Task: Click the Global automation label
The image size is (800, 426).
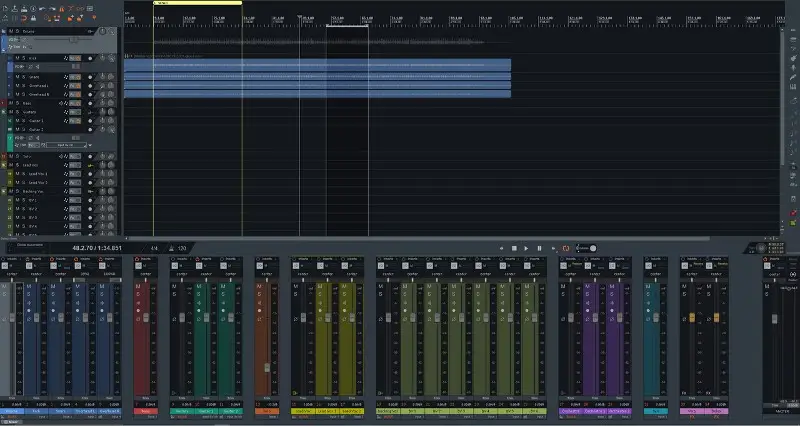Action: [x=30, y=245]
